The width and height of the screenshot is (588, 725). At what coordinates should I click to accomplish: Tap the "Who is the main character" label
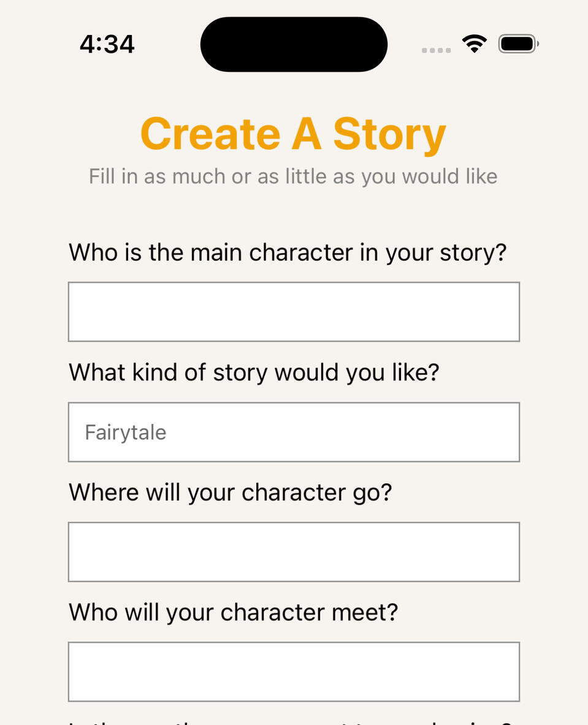[x=288, y=253]
